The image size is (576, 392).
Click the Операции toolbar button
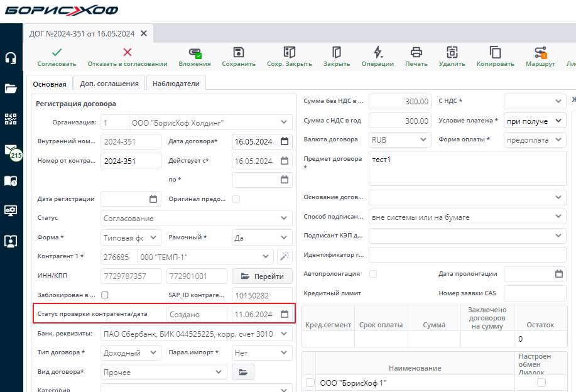[x=378, y=53]
